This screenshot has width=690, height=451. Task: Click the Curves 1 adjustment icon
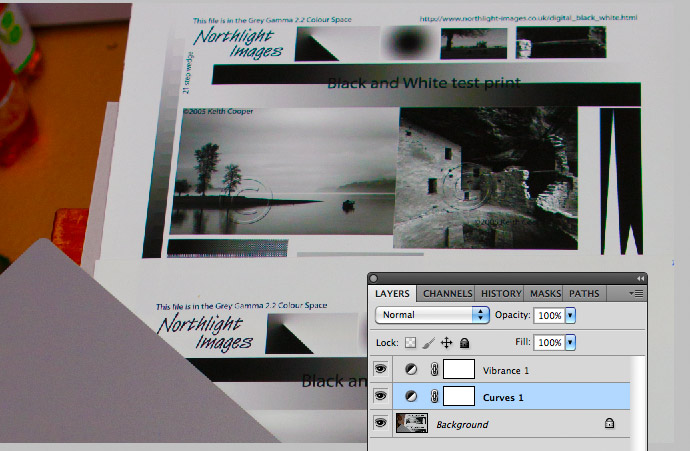pyautogui.click(x=411, y=396)
